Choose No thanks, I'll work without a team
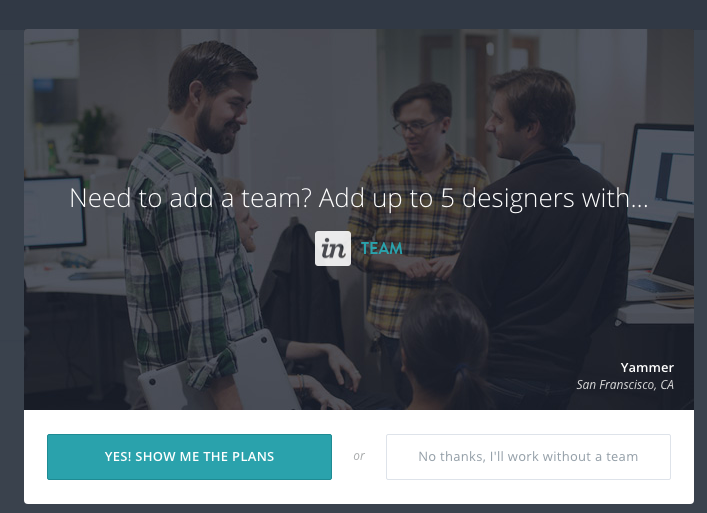 pos(528,457)
